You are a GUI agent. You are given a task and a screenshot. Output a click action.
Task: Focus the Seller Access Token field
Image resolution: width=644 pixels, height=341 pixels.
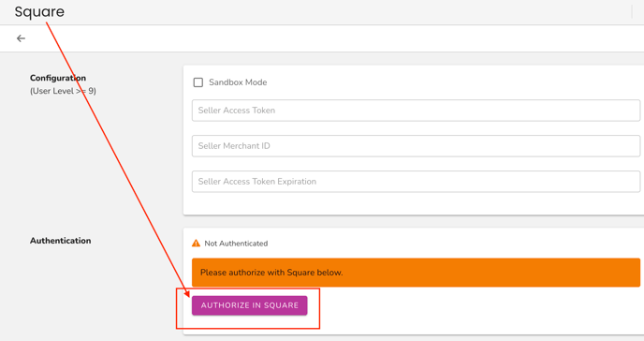(x=416, y=111)
